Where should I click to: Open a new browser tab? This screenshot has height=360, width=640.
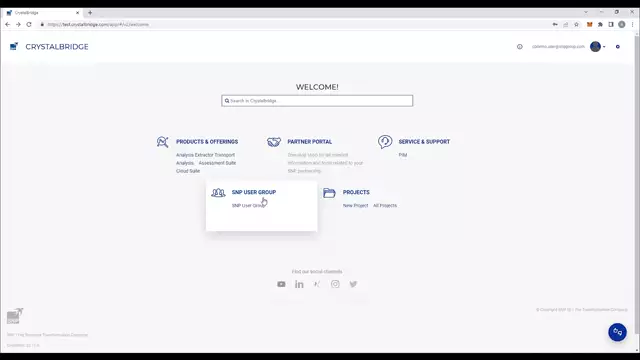[x=90, y=13]
